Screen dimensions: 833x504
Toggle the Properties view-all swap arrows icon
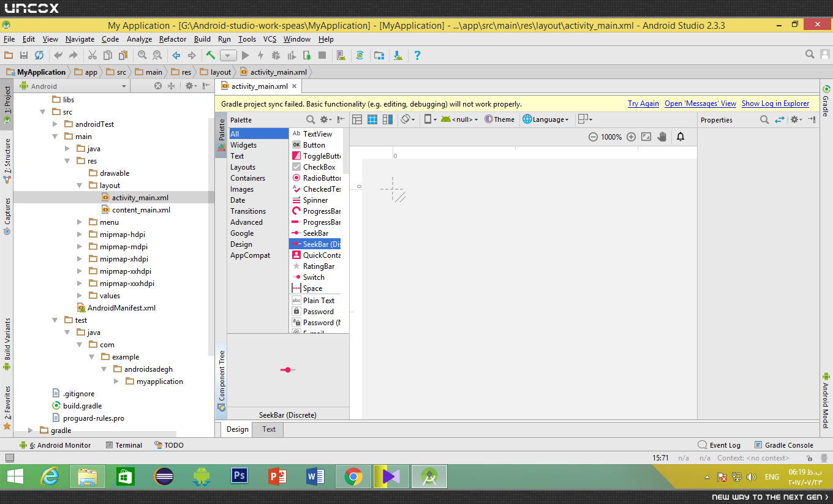pyautogui.click(x=780, y=120)
